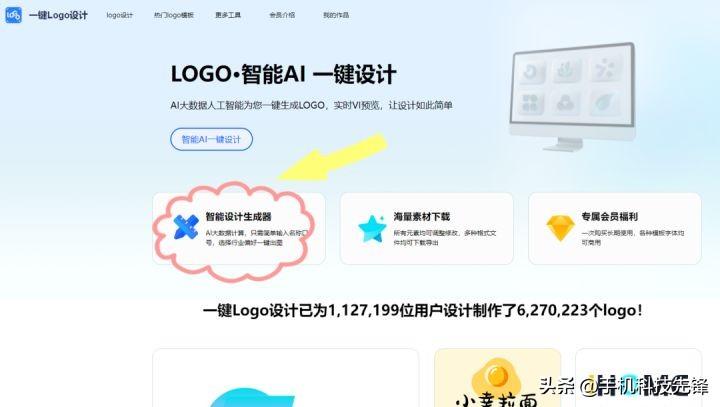Click the bottom-right logo sample card
This screenshot has width=720, height=407.
pyautogui.click(x=638, y=378)
